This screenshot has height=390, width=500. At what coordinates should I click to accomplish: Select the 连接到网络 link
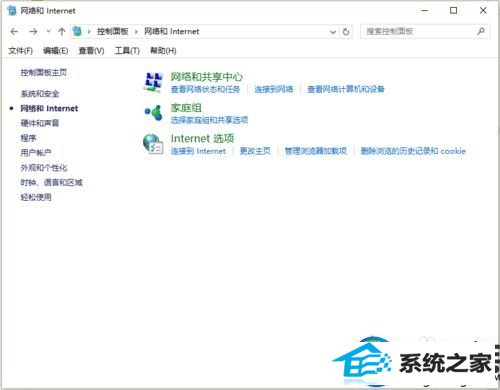(x=274, y=89)
